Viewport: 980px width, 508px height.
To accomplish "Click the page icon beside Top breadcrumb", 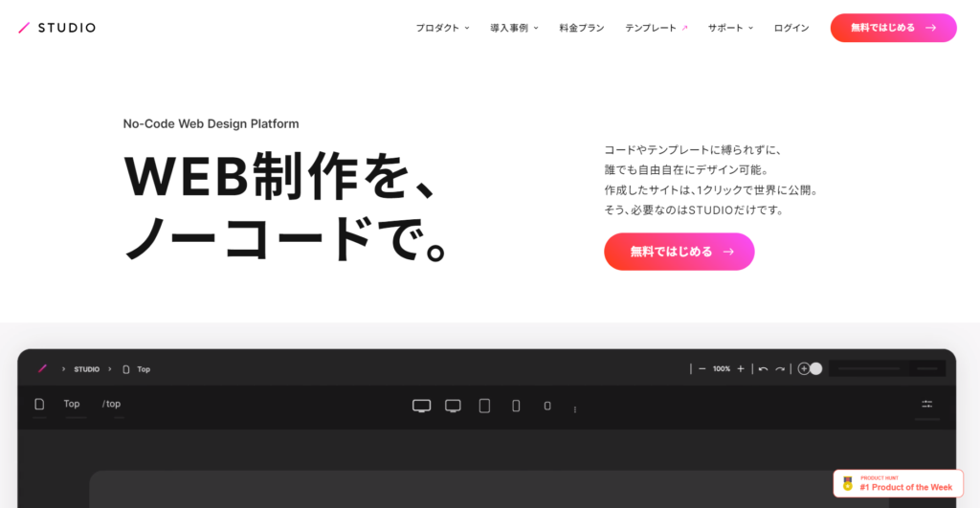I will [x=125, y=369].
